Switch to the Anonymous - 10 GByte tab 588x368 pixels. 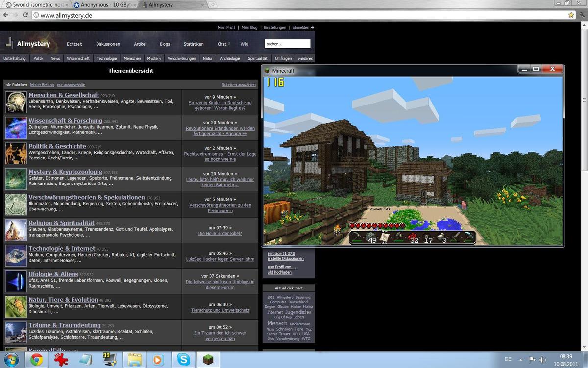coord(105,5)
